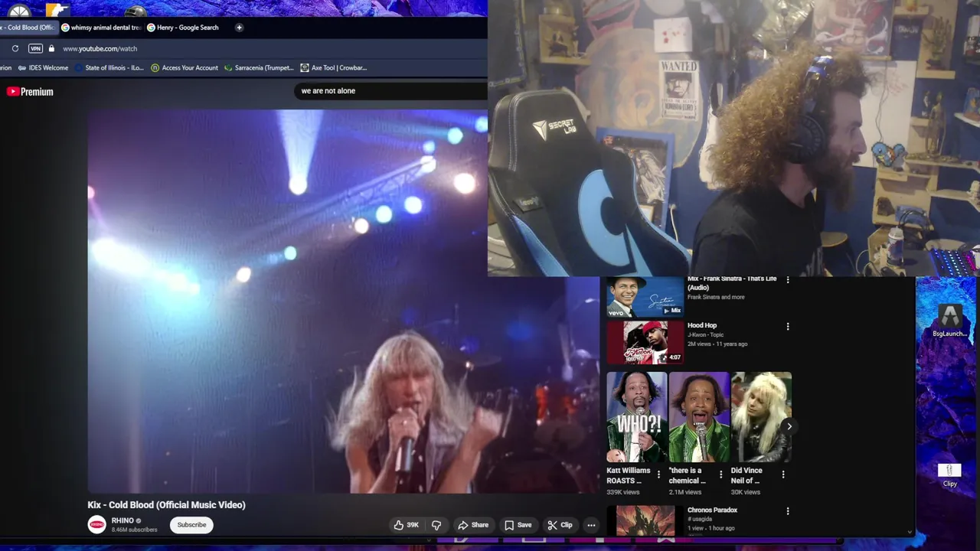Click video title Kix - Cold Blood
980x551 pixels.
pyautogui.click(x=166, y=505)
